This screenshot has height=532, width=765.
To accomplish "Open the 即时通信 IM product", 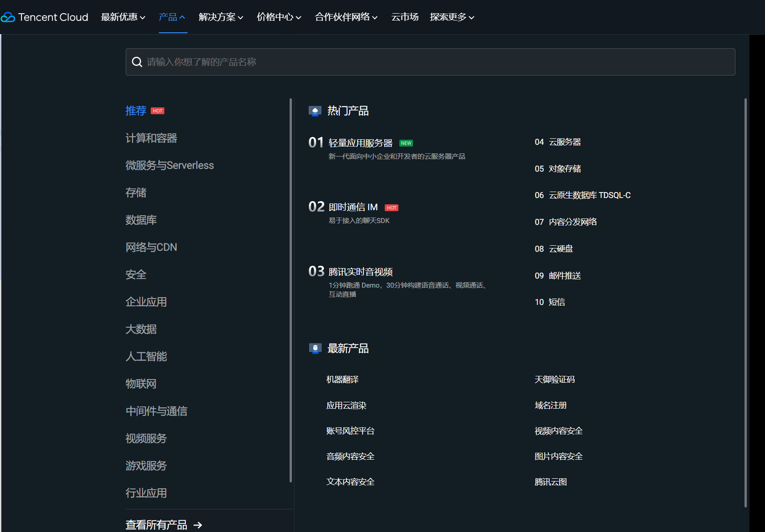I will [353, 208].
